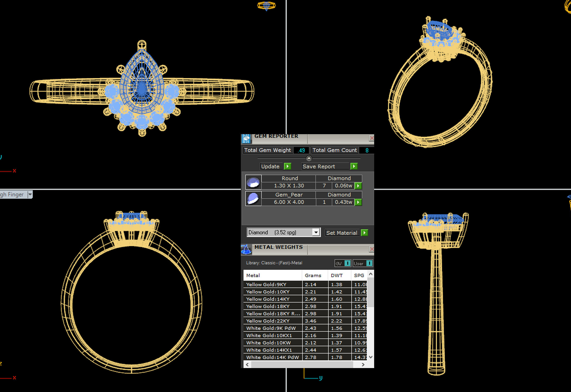Click the horizontal scroll right arrow
This screenshot has width=571, height=392.
pos(363,364)
